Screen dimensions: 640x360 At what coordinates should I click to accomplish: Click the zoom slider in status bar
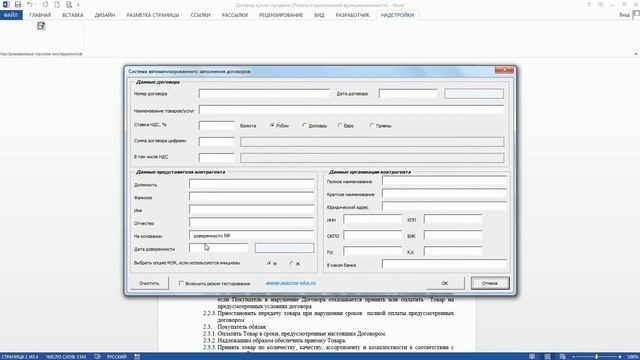(x=596, y=357)
